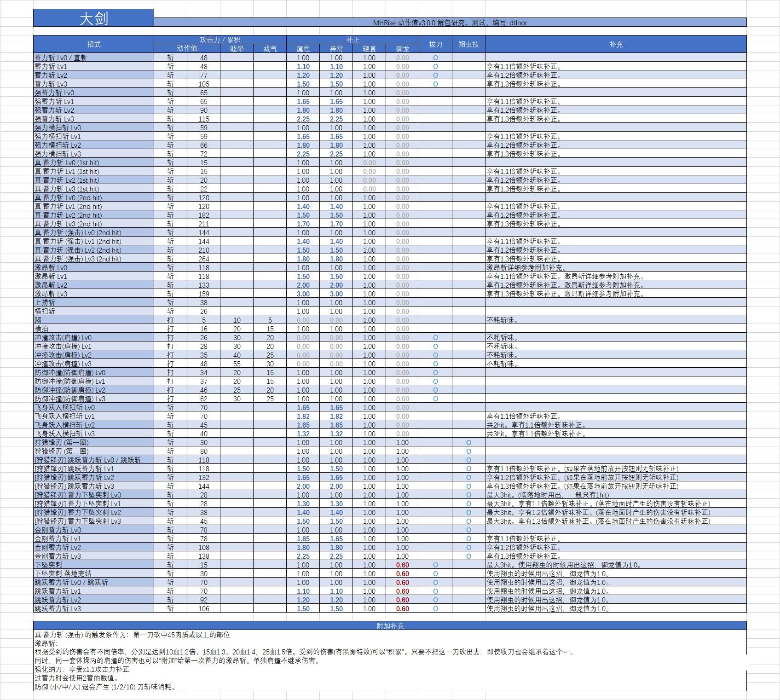Click the 附加补充 section header bar
Screen dimensions: 780x700
[x=390, y=626]
